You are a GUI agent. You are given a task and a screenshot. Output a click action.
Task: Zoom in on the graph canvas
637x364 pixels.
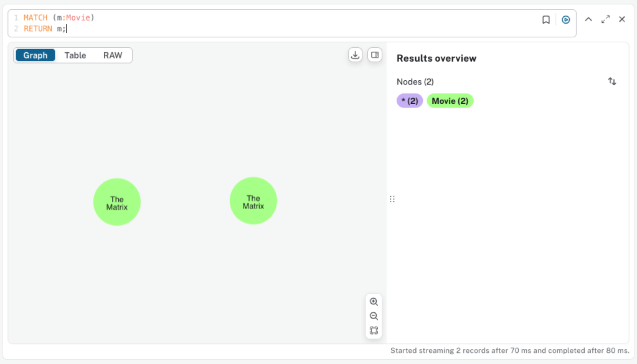point(374,302)
